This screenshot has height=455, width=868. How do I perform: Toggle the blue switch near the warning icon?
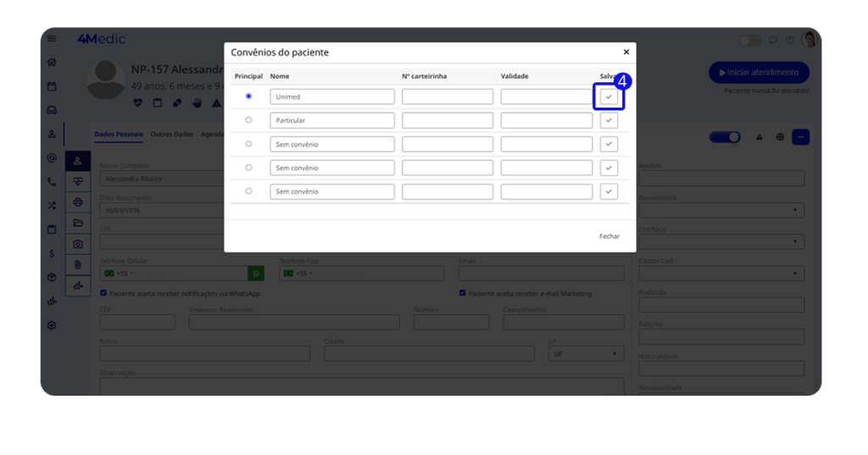[x=725, y=137]
